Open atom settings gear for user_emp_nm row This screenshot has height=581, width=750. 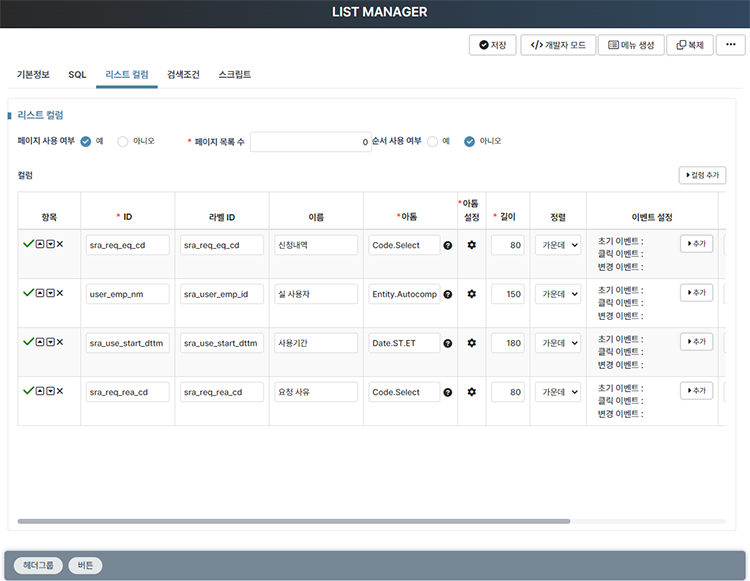point(471,294)
